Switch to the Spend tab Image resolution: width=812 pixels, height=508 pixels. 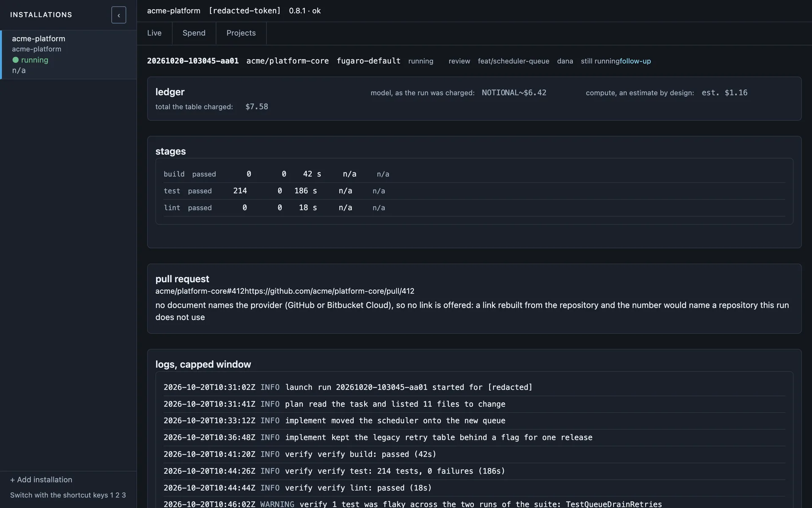point(194,33)
